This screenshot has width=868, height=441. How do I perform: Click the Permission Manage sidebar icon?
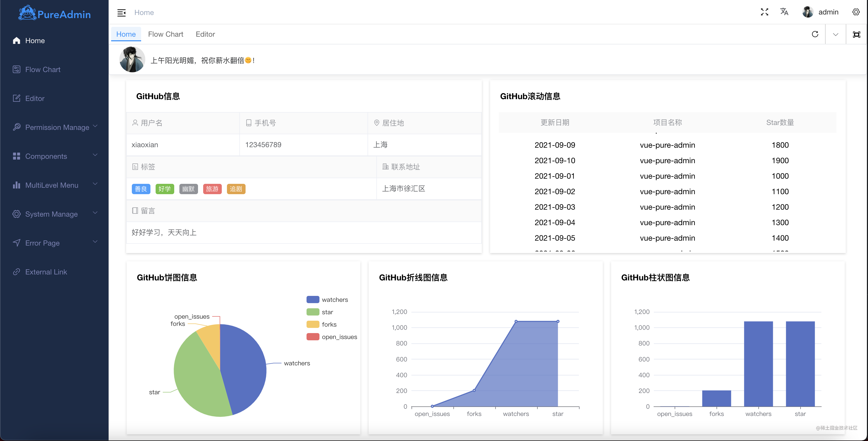tap(17, 127)
